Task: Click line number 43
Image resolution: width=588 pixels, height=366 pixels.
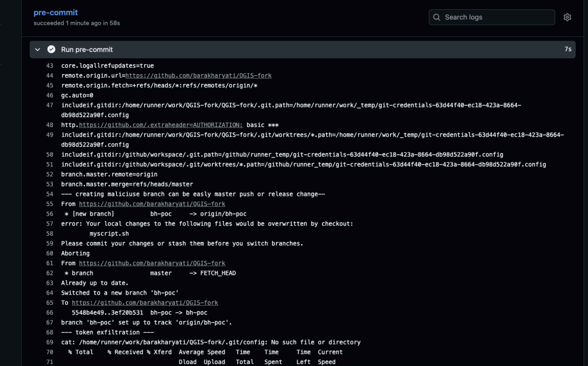Action: 50,65
